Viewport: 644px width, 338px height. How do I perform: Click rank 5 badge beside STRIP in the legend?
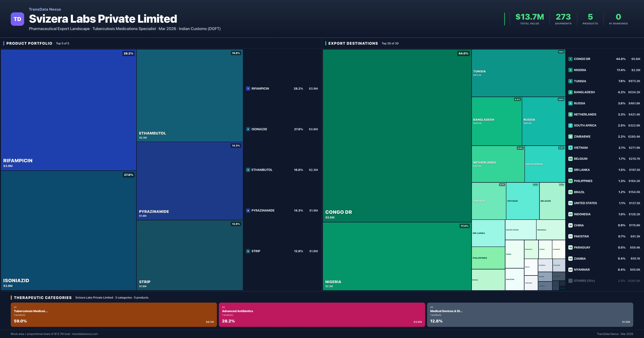[248, 251]
